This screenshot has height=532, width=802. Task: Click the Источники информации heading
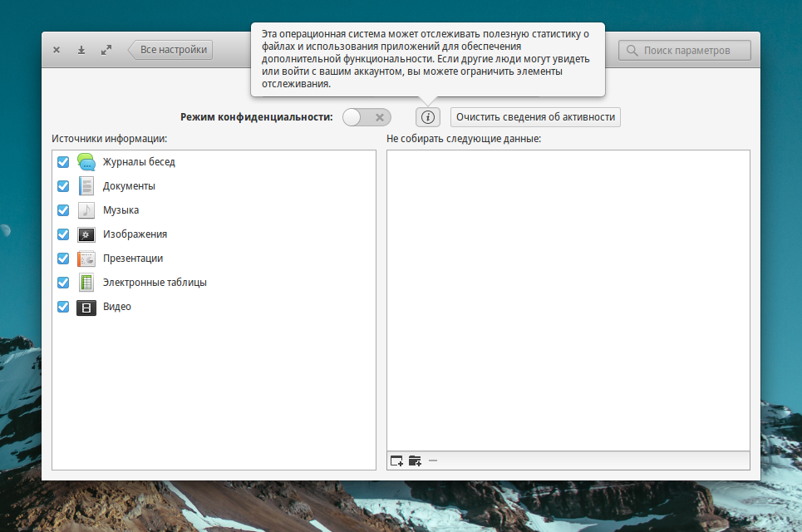110,139
